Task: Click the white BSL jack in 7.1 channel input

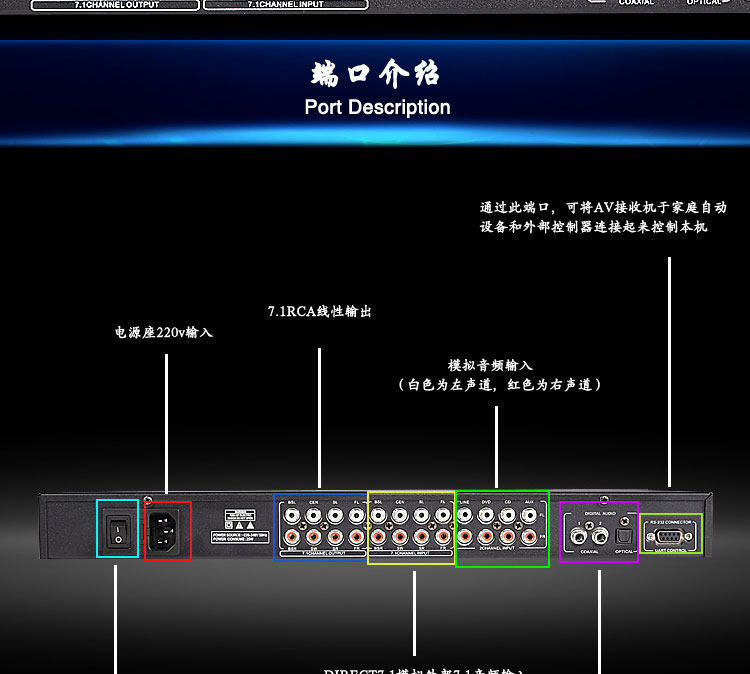Action: pos(378,516)
